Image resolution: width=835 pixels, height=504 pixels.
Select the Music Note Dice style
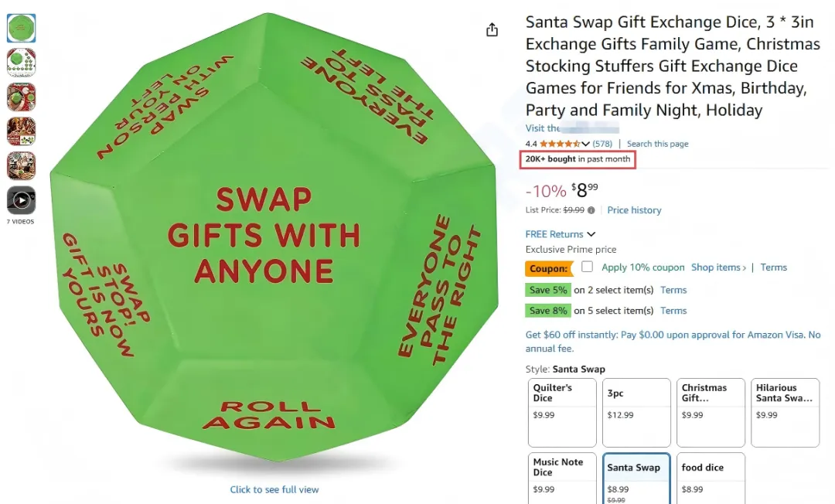click(562, 478)
